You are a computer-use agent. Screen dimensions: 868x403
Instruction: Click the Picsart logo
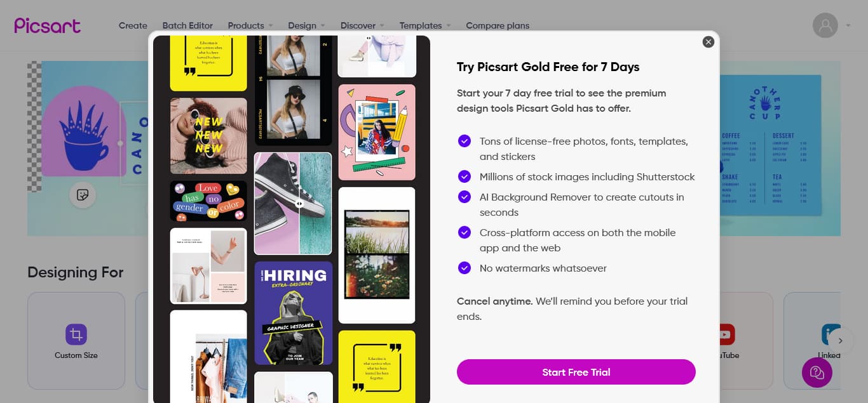pos(47,25)
